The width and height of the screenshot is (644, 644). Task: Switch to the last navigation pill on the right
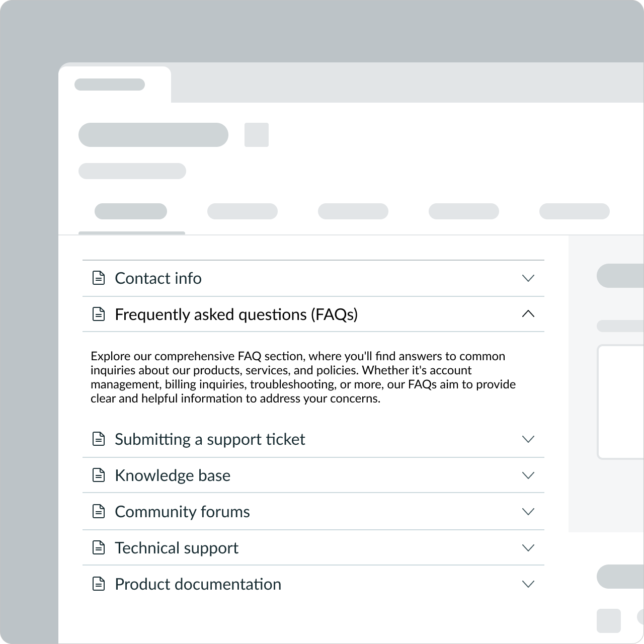click(574, 211)
